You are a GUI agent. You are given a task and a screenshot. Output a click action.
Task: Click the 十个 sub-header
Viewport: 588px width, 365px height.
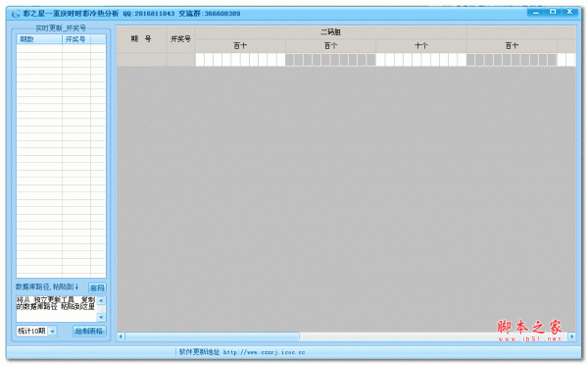(421, 46)
